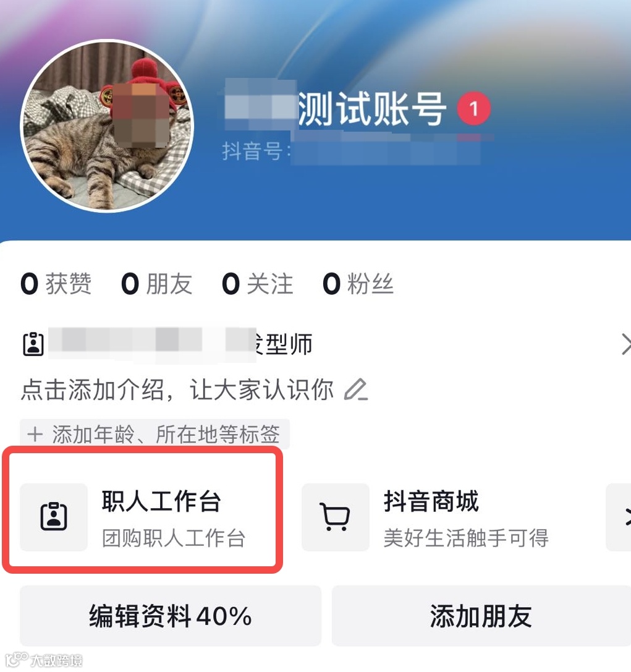Select 添加年龄、所在地等标签 chip

(x=155, y=434)
